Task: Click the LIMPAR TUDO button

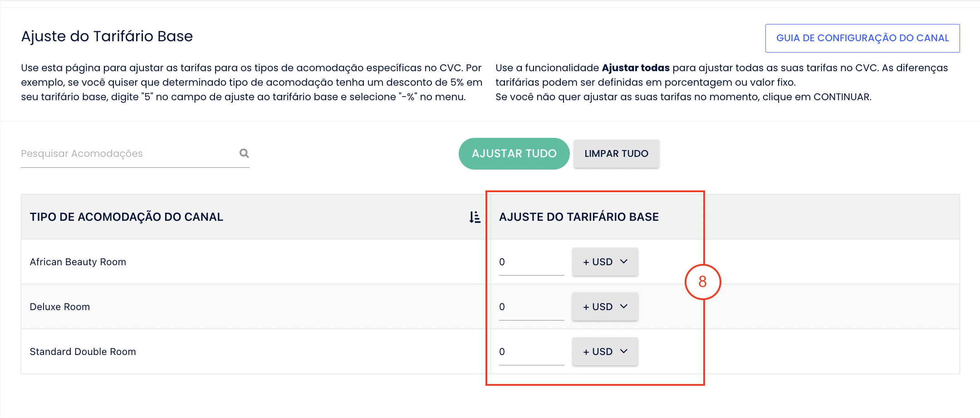Action: click(616, 154)
